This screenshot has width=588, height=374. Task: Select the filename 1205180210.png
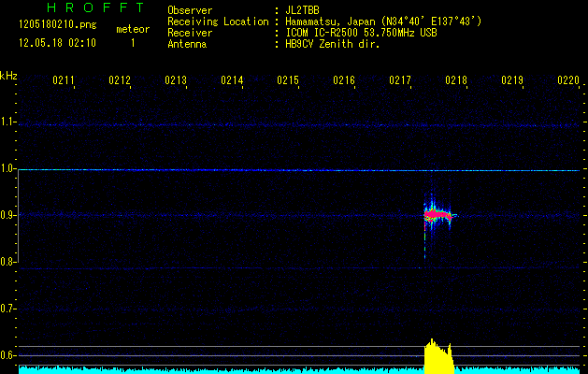pos(54,25)
